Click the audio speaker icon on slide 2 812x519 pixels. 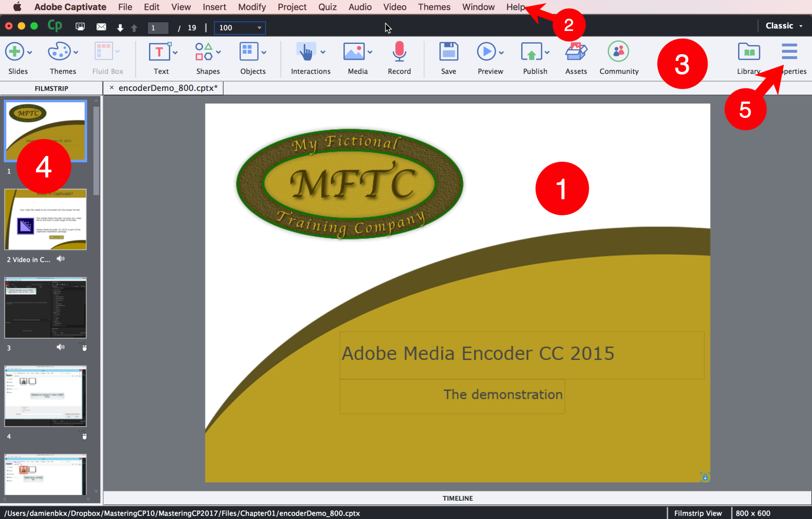coord(60,259)
